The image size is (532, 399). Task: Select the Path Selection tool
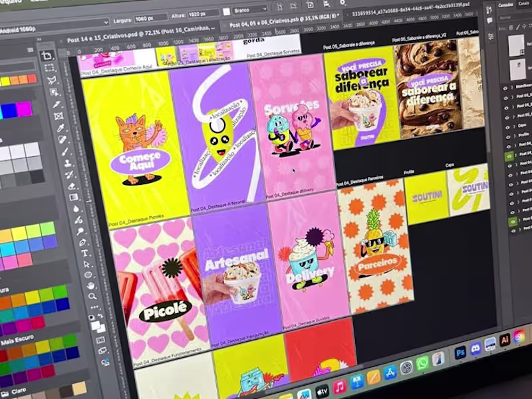point(86,264)
